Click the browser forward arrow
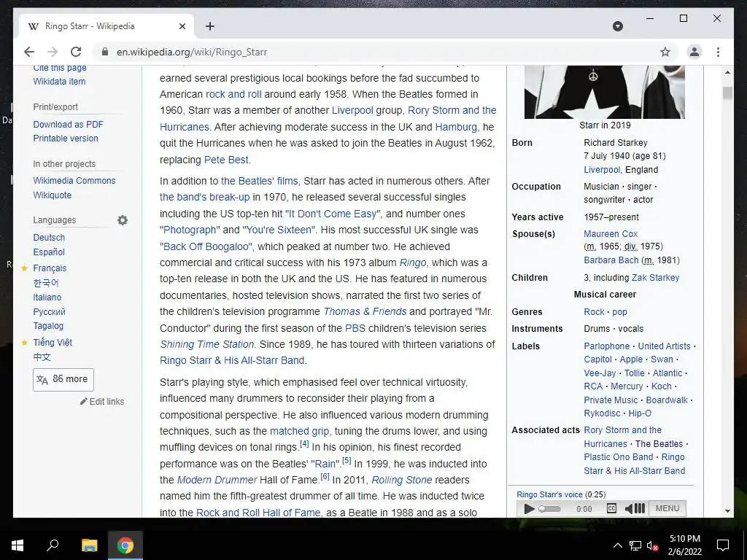The width and height of the screenshot is (747, 560). click(x=53, y=52)
